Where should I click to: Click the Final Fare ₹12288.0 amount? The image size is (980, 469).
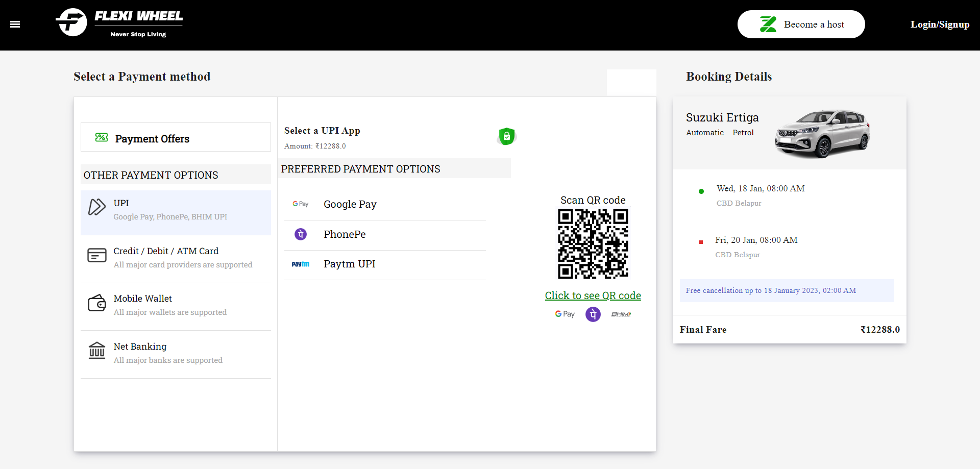[880, 330]
